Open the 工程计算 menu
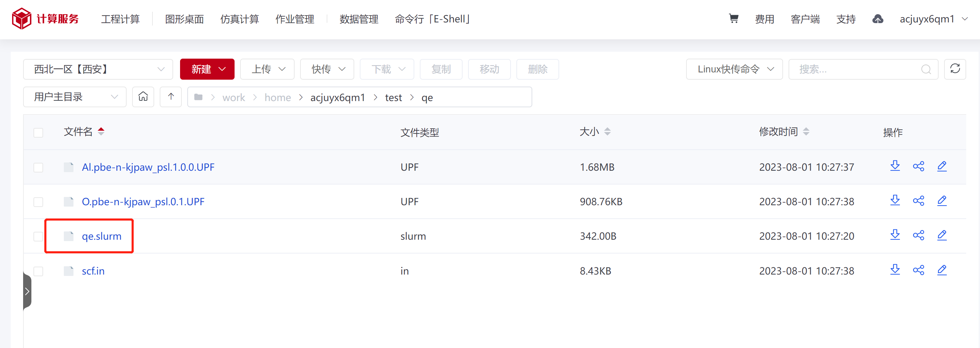 coord(120,19)
